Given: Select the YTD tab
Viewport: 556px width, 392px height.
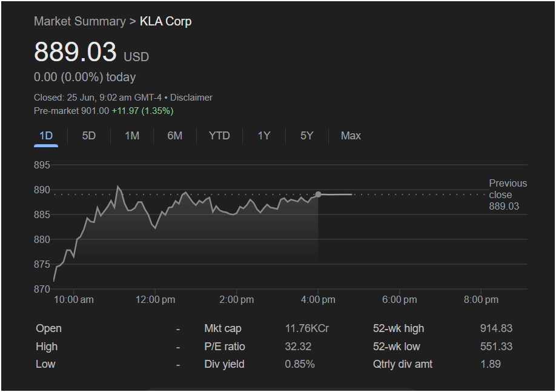Looking at the screenshot, I should tap(219, 136).
